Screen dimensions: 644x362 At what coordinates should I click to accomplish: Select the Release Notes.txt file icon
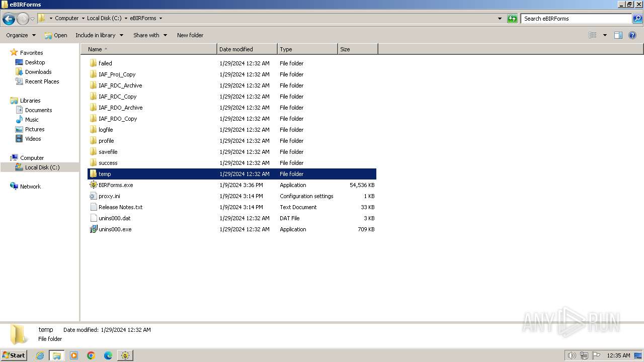93,207
